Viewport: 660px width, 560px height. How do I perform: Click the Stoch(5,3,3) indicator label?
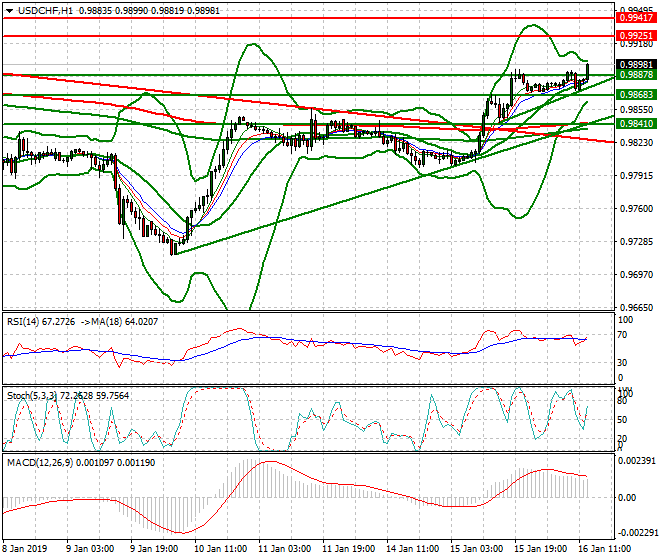tap(32, 396)
